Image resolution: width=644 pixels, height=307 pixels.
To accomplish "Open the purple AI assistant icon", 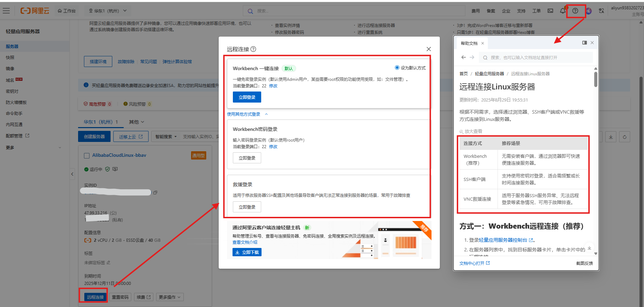I will pyautogui.click(x=589, y=11).
